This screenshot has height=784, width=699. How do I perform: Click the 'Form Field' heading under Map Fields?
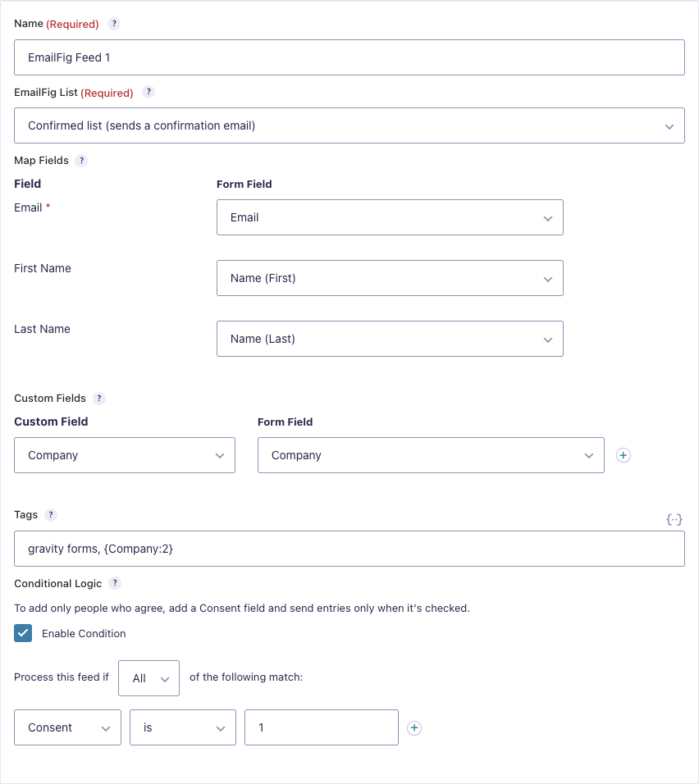(x=244, y=184)
